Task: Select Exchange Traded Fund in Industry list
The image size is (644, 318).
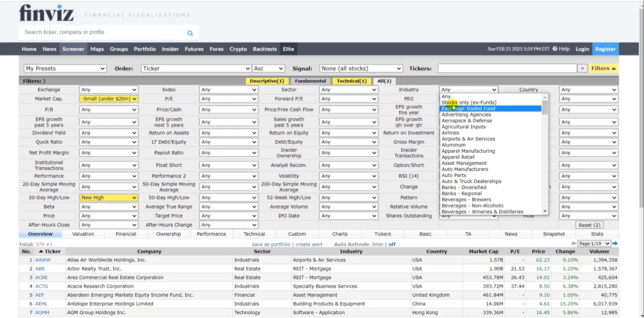Action: pyautogui.click(x=490, y=108)
